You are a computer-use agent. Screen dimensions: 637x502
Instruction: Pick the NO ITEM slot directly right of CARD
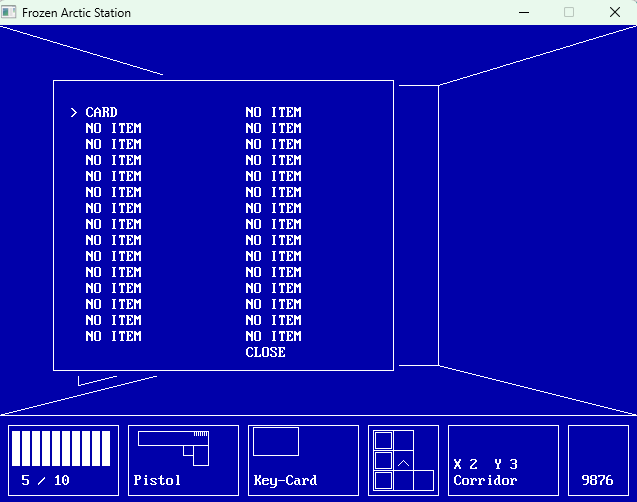coord(273,112)
